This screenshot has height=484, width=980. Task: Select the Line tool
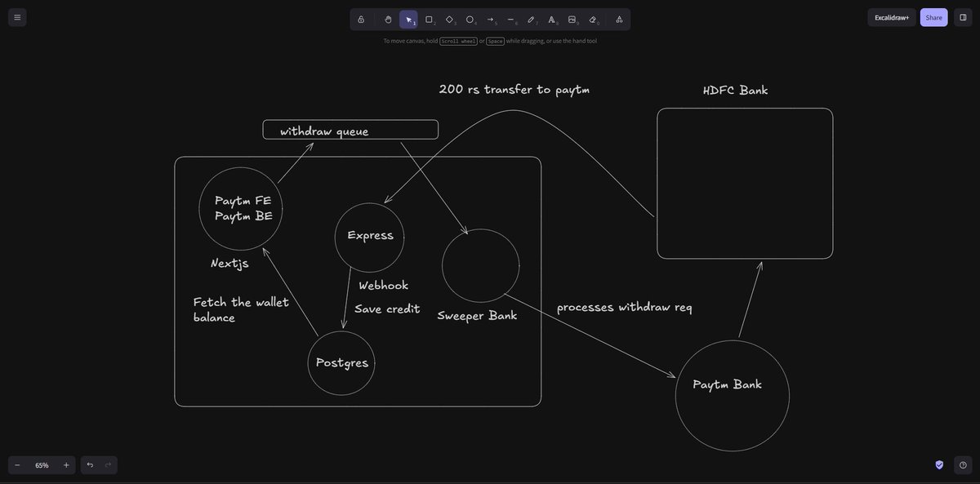[510, 19]
